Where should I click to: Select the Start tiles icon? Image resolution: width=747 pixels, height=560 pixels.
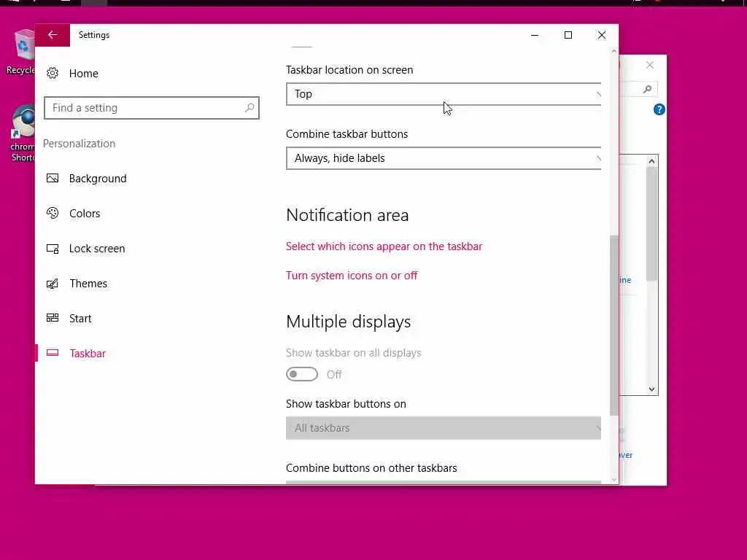(x=53, y=318)
